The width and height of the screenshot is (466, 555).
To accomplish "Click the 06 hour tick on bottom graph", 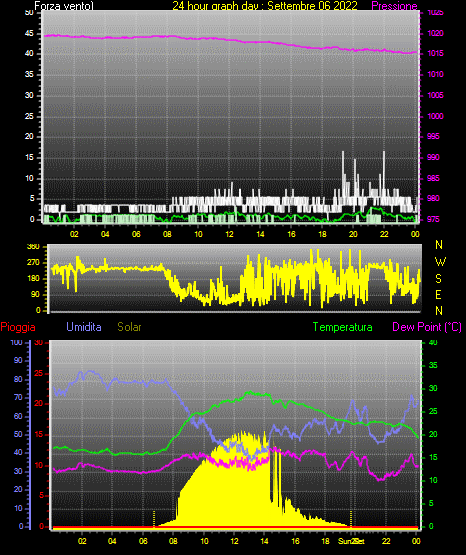I will pyautogui.click(x=143, y=541).
